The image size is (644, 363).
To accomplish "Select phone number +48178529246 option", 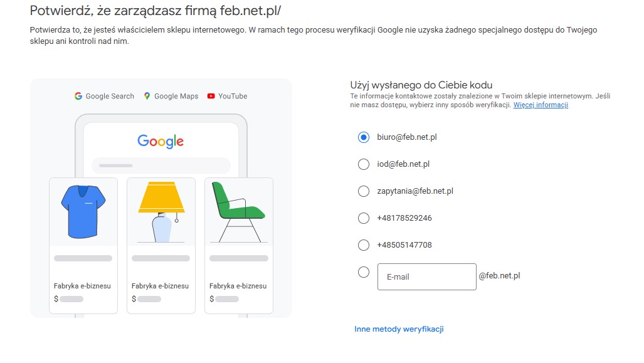I will pos(364,218).
